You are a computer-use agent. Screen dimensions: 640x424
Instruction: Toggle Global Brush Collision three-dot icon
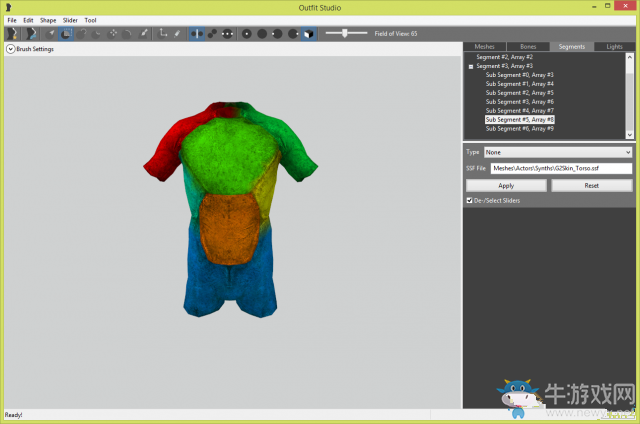tap(228, 34)
